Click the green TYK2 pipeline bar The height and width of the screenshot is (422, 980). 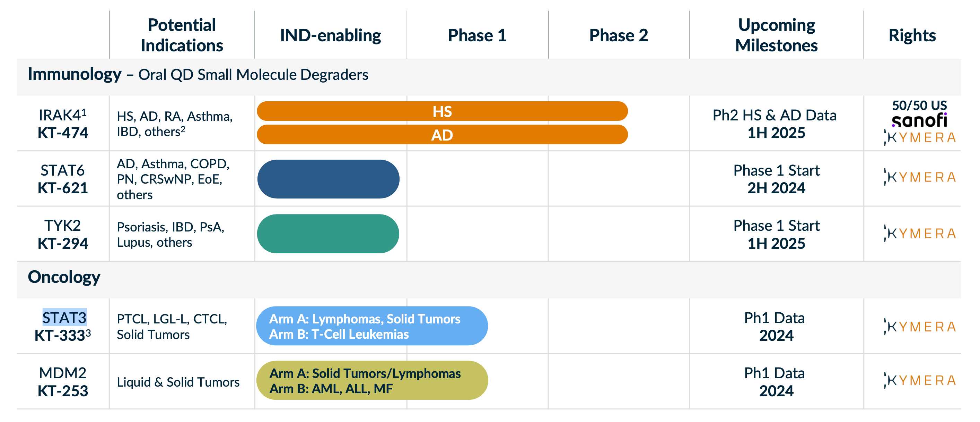328,234
